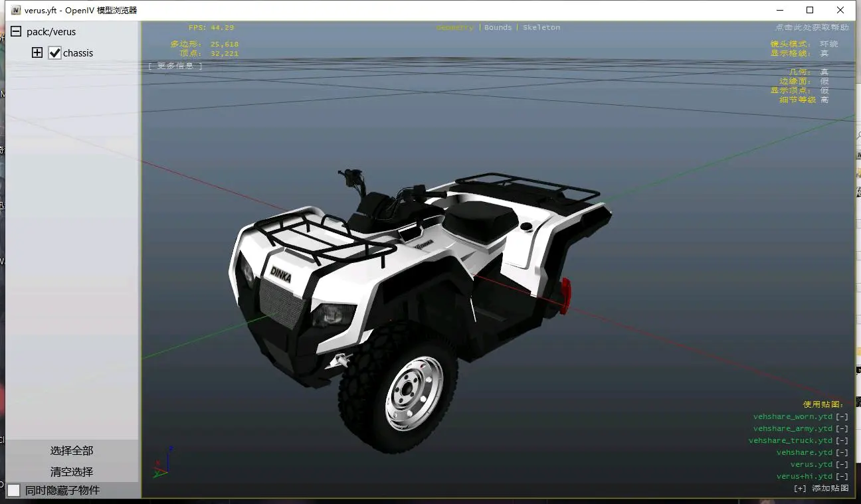
Task: Click the OpenIV icon in the title bar
Action: click(16, 10)
